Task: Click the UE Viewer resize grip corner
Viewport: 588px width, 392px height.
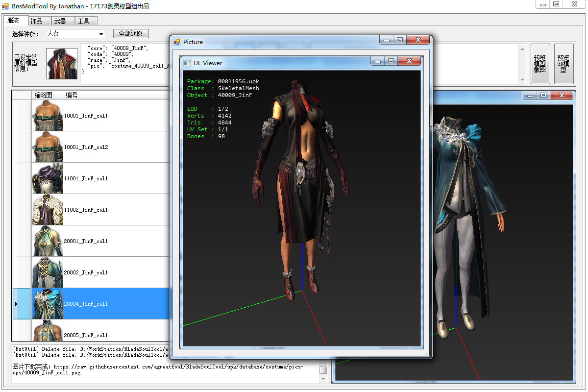Action: click(426, 352)
